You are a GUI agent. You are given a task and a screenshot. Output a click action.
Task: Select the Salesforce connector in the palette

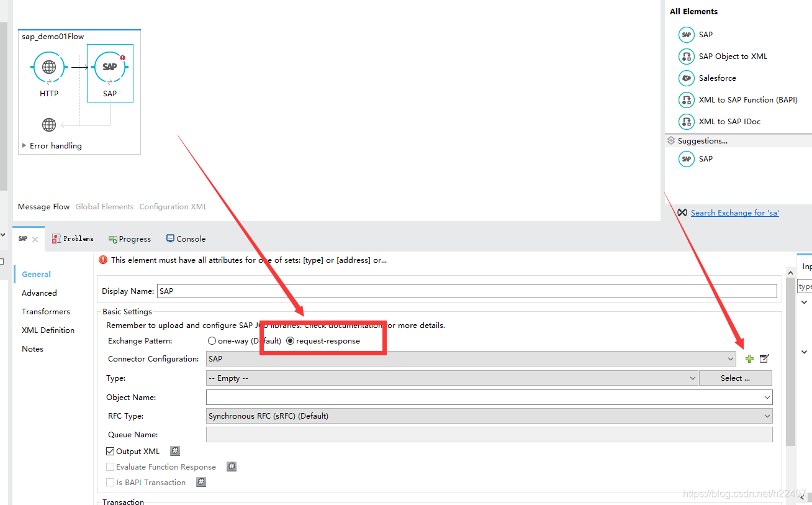point(708,78)
